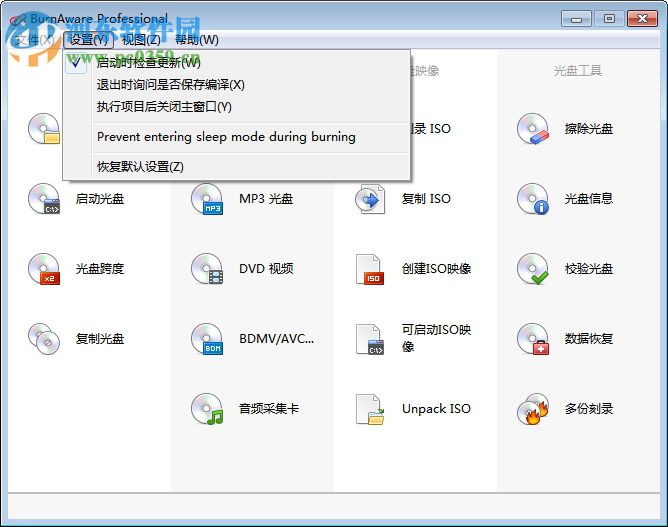This screenshot has width=668, height=527.
Task: Click the 复制光盘 label
Action: (x=100, y=339)
